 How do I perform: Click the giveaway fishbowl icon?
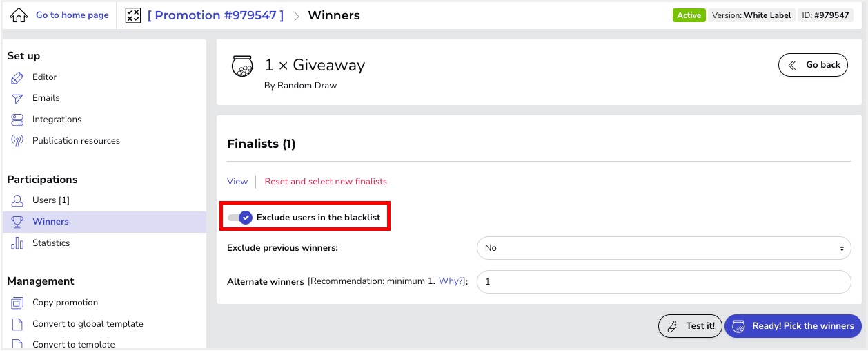coord(242,66)
